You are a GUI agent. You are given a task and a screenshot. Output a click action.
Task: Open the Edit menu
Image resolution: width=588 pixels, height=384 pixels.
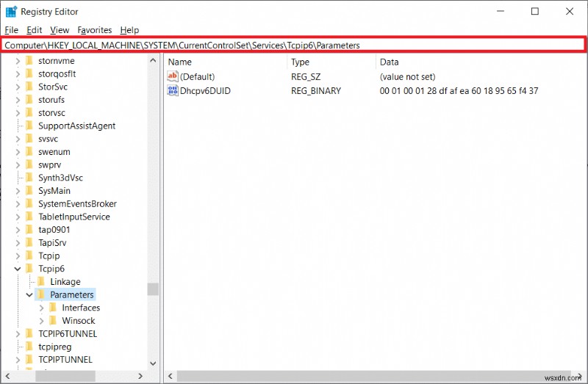(x=34, y=30)
